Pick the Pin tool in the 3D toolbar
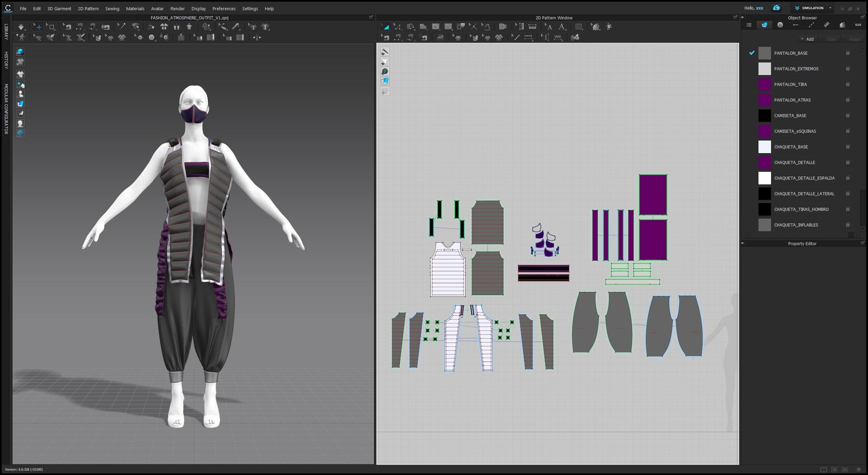This screenshot has width=868, height=475. click(122, 27)
